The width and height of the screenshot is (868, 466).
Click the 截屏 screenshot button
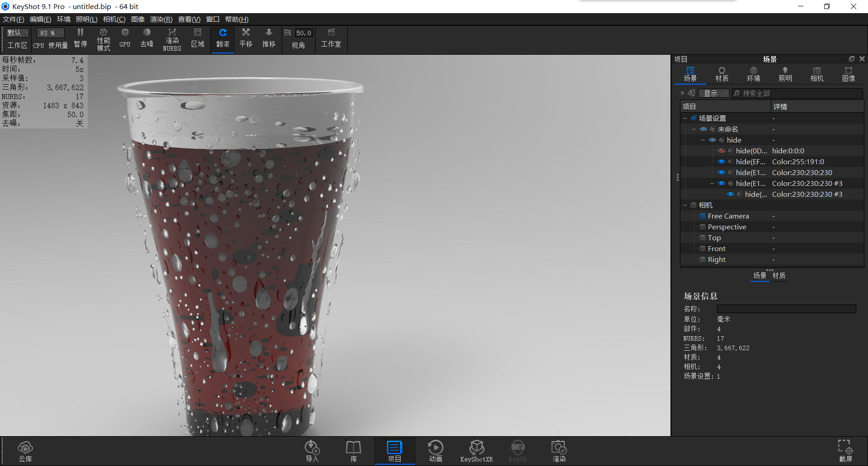(844, 450)
